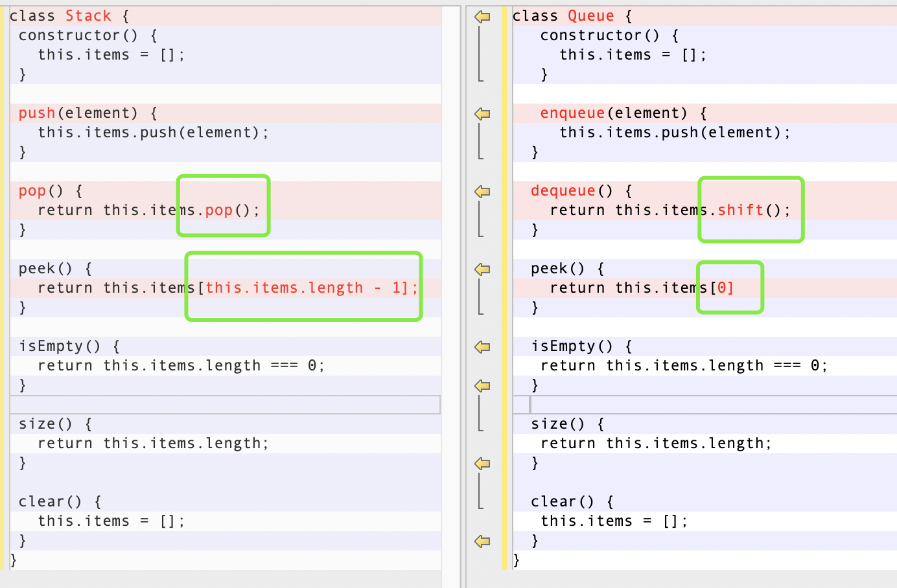The image size is (897, 588).
Task: Click the merge arrow on the row closing clear()
Action: [482, 541]
